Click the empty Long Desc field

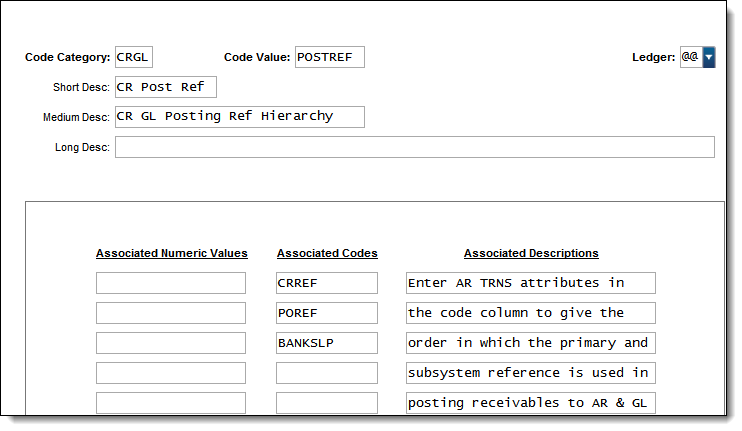(415, 147)
